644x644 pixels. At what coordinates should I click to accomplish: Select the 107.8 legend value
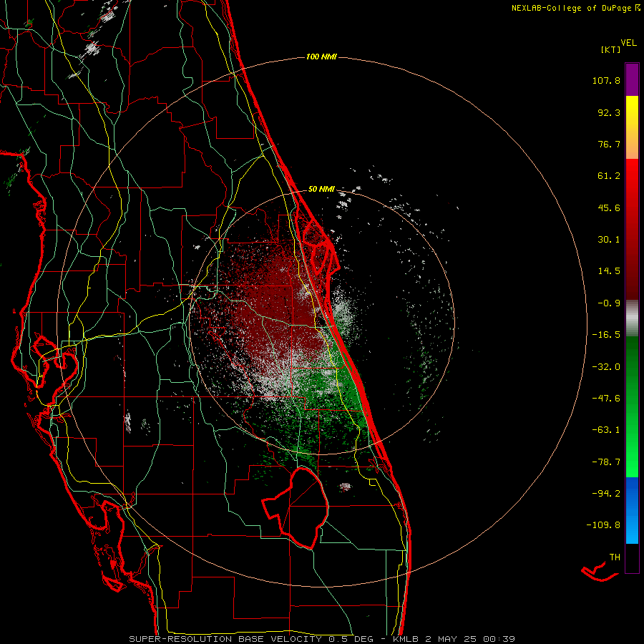click(606, 80)
